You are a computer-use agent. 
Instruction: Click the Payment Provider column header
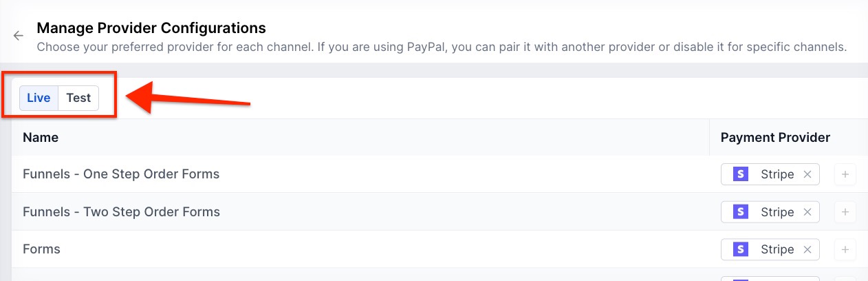click(775, 137)
